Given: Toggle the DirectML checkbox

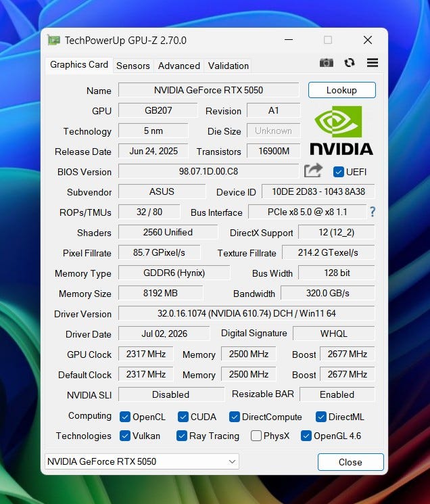Looking at the screenshot, I should click(321, 417).
